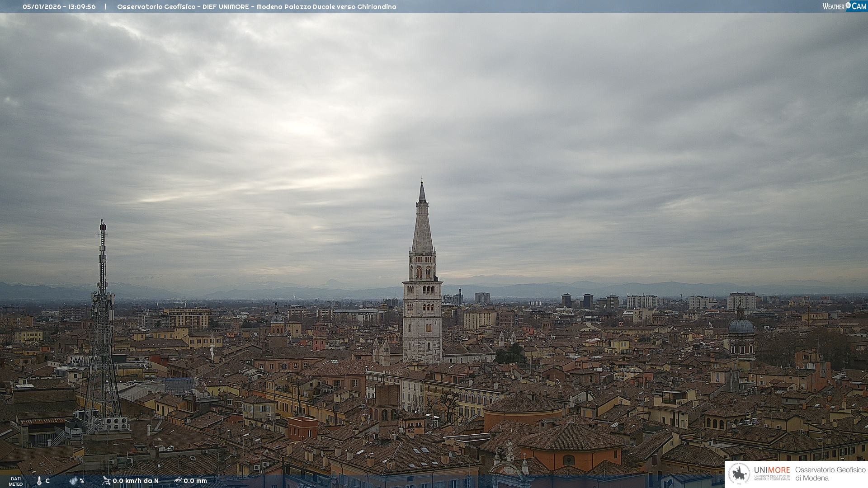The width and height of the screenshot is (868, 488).
Task: Click the DATI METEO label
Action: pos(16,481)
